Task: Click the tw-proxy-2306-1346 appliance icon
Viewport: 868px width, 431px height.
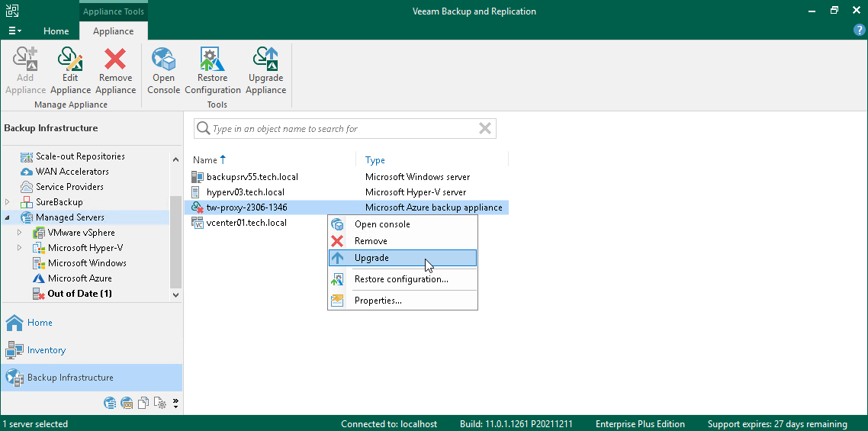Action: point(197,207)
